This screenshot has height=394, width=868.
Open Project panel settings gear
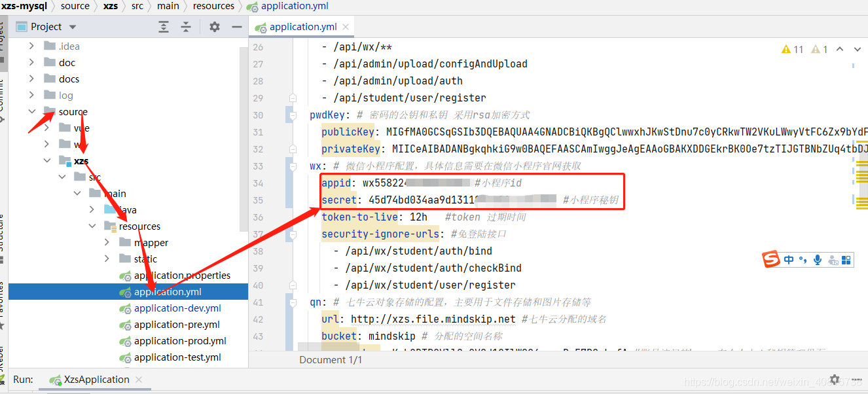pyautogui.click(x=215, y=27)
